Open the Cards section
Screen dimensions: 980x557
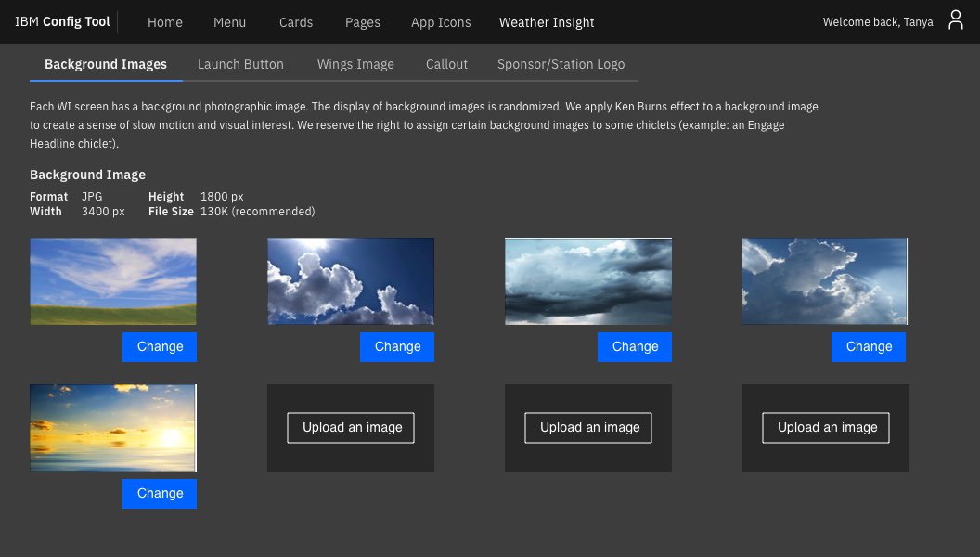point(296,22)
